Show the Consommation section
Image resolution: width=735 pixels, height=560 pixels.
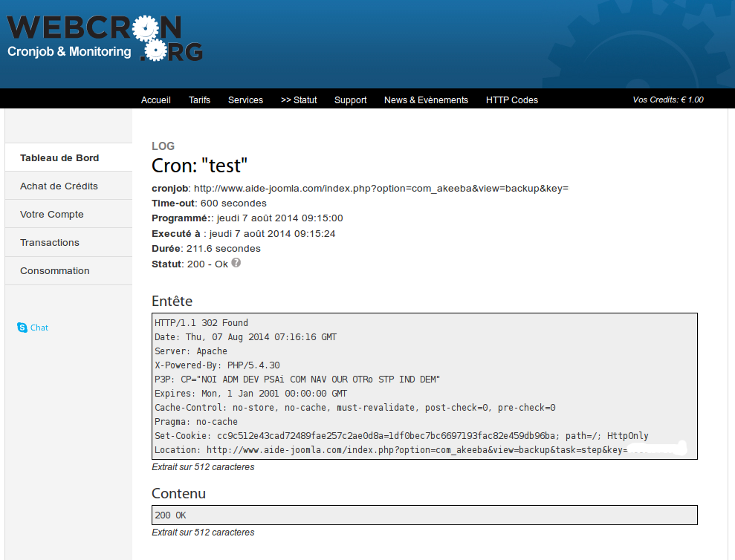click(55, 270)
